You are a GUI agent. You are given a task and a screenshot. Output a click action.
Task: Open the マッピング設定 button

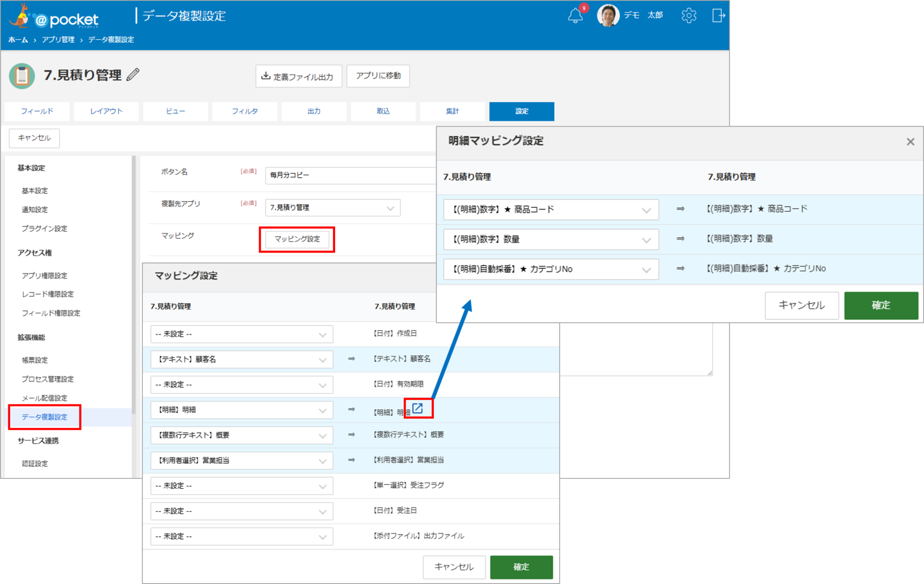coord(297,239)
